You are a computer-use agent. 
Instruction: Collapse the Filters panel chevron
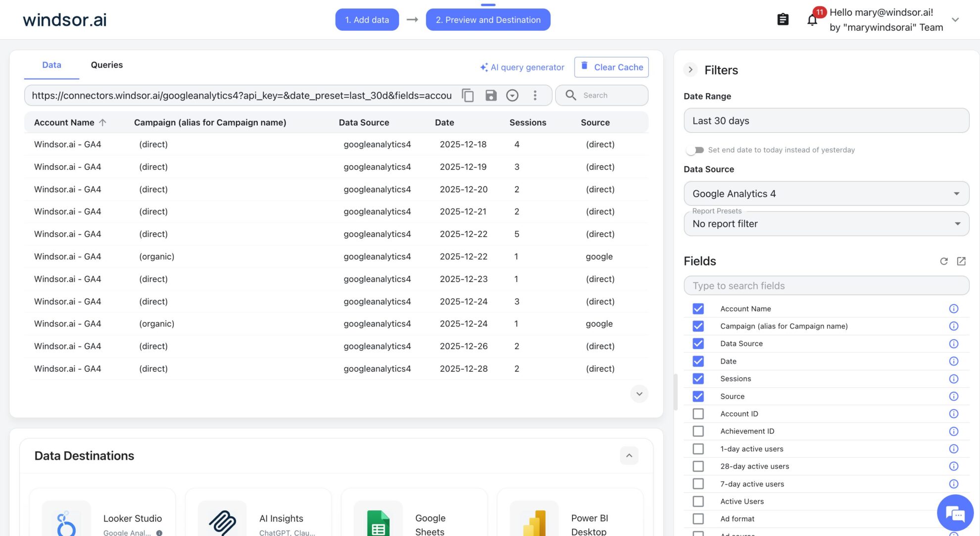coord(690,70)
